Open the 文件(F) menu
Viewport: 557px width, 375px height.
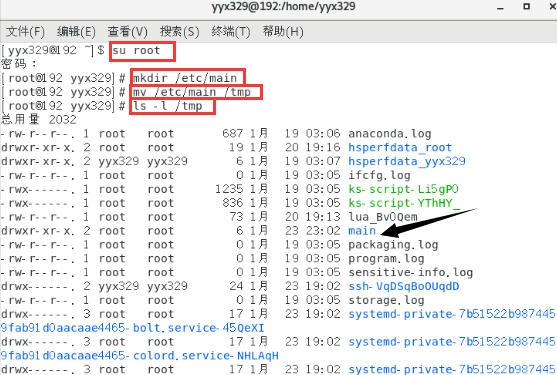click(25, 32)
